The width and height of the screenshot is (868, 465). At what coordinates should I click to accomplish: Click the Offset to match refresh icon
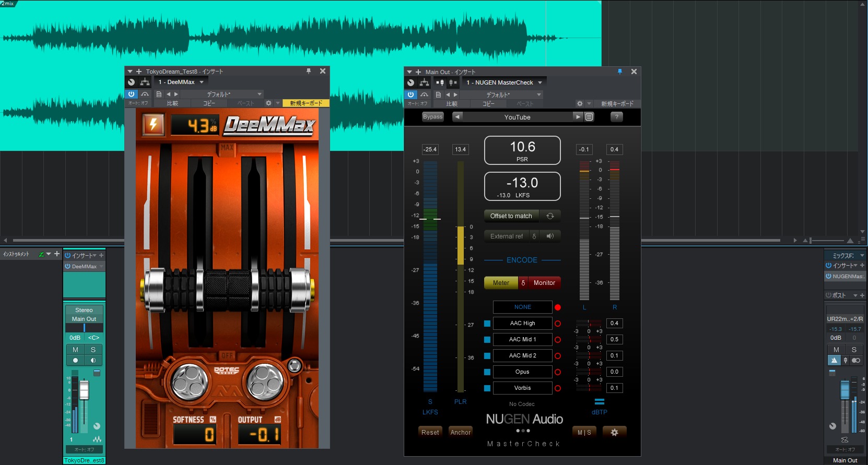tap(550, 216)
